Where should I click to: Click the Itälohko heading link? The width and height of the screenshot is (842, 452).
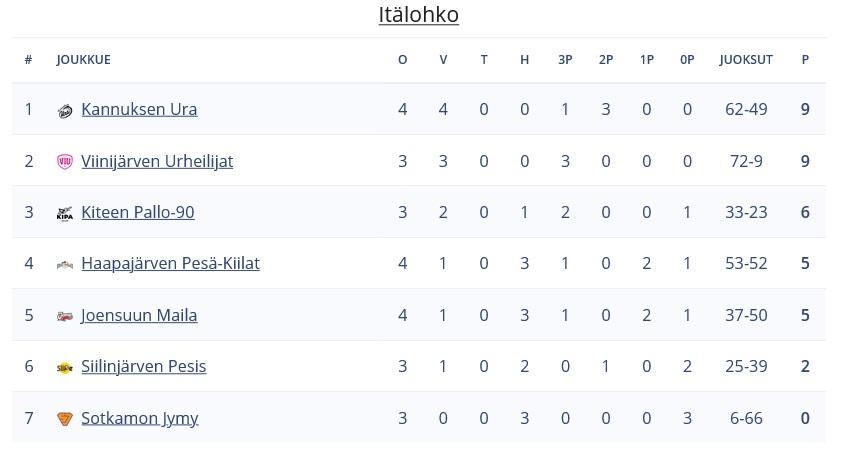(418, 14)
